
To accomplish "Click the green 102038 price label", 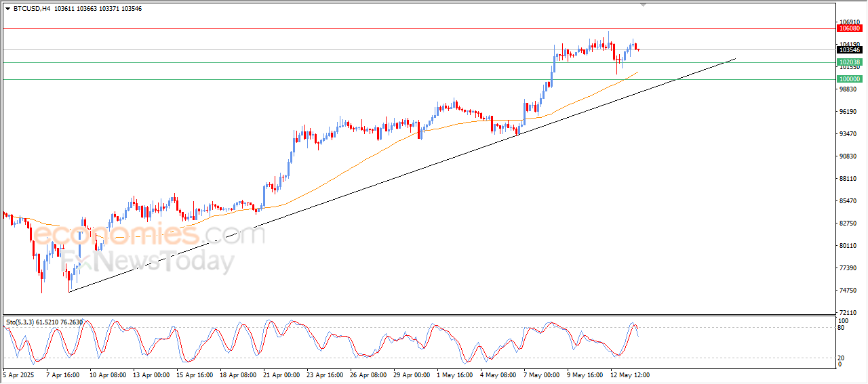I will pos(850,62).
